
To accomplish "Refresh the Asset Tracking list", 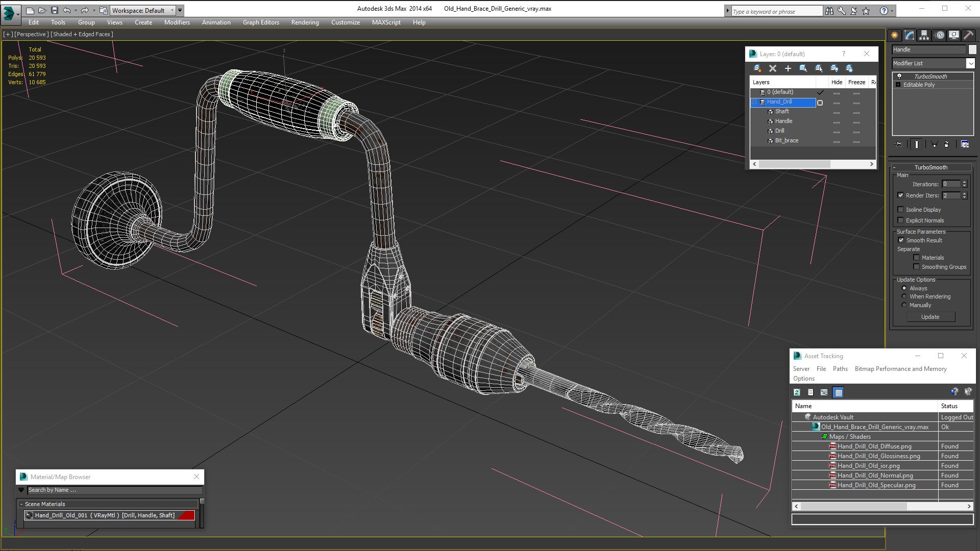I will [x=797, y=392].
